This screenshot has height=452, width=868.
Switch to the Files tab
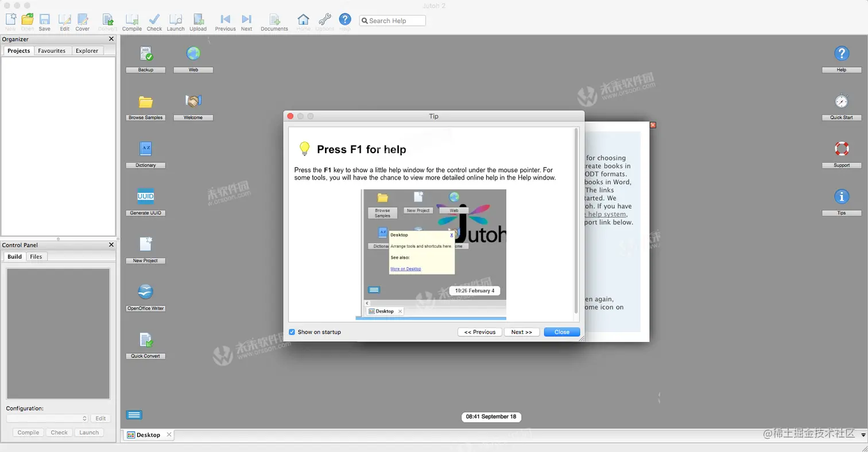(36, 256)
